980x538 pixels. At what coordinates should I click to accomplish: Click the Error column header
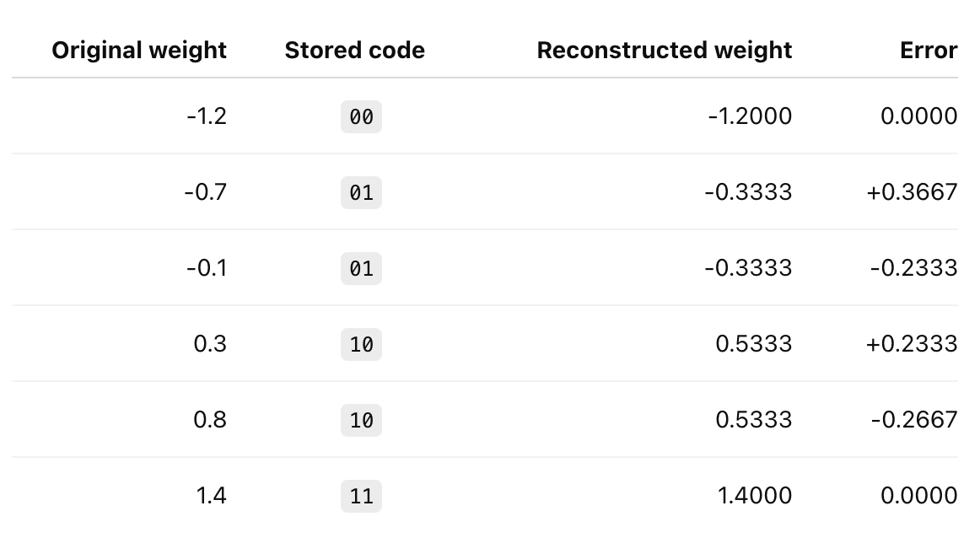pos(928,51)
